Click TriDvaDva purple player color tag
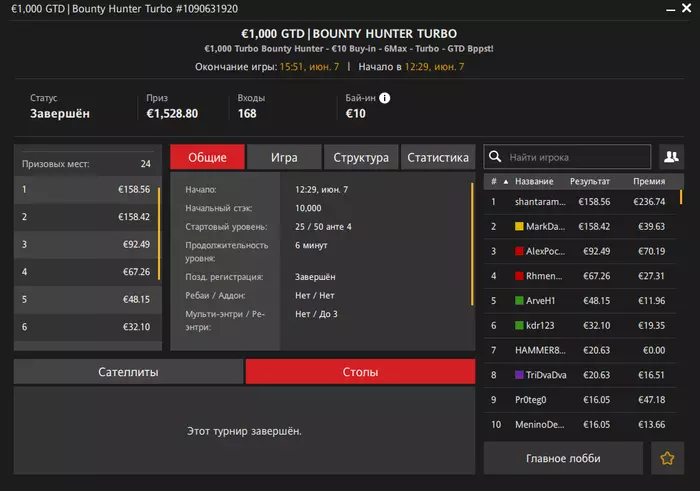The width and height of the screenshot is (700, 491). point(519,375)
